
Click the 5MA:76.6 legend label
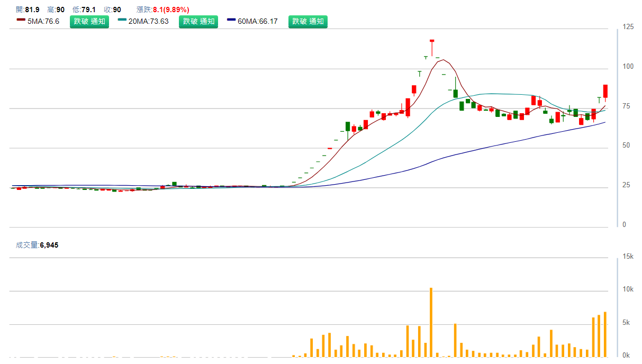tap(43, 22)
